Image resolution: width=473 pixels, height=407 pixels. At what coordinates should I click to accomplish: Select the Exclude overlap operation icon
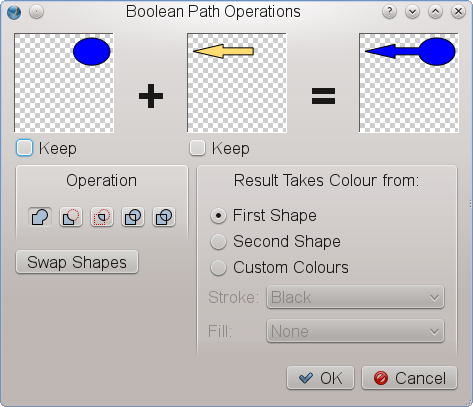pyautogui.click(x=133, y=217)
